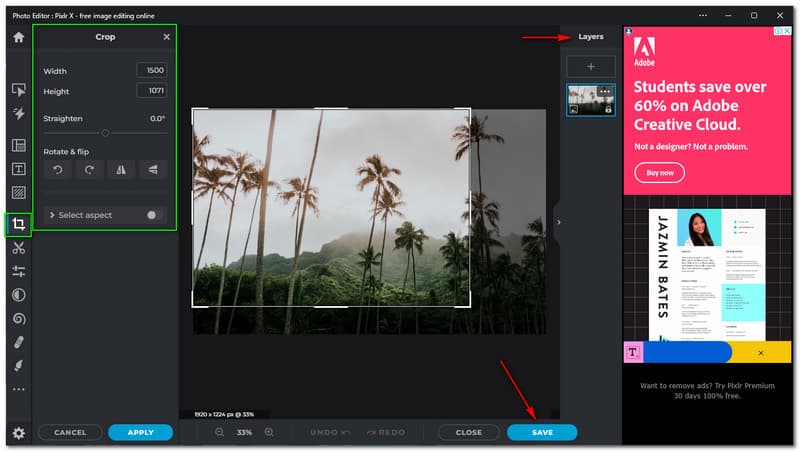
Task: Click the Width input field
Action: (151, 70)
